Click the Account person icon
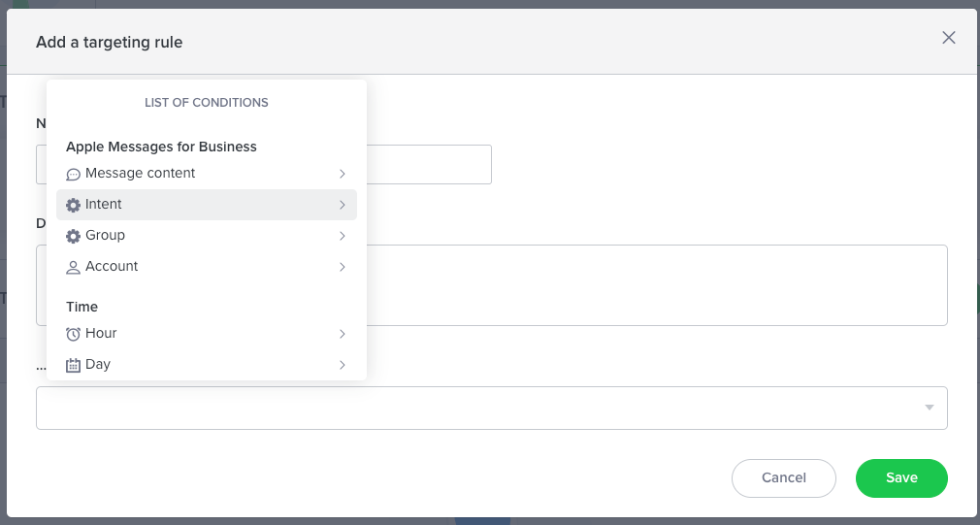Viewport: 980px width, 525px height. pos(74,267)
